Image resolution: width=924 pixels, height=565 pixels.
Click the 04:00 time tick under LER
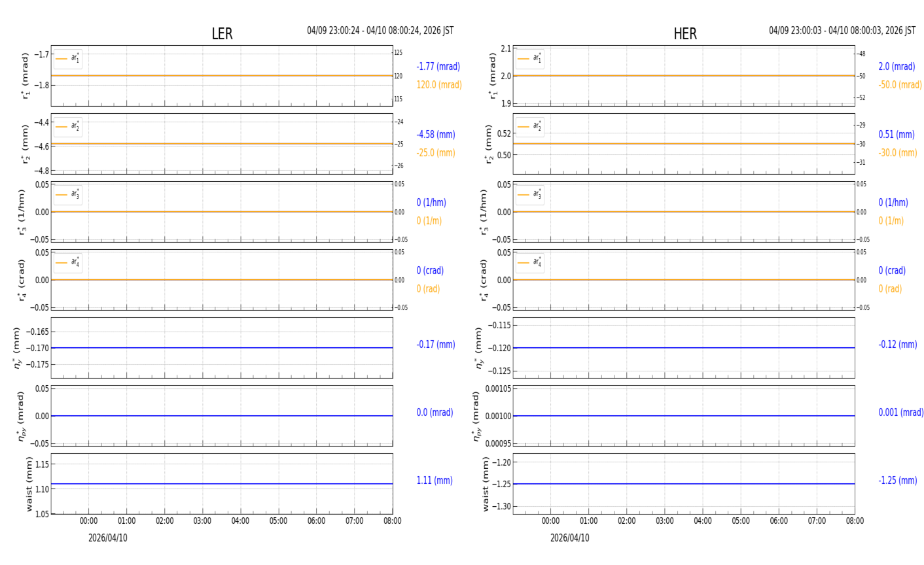[241, 521]
